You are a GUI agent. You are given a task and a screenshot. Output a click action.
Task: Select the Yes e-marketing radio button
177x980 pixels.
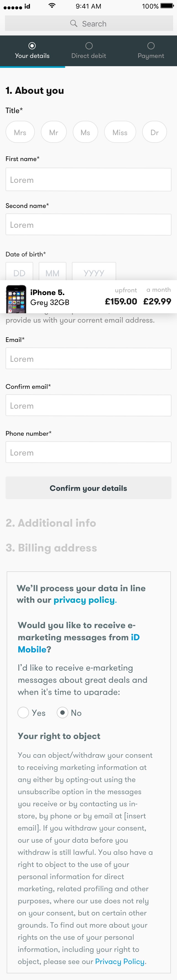(x=23, y=712)
